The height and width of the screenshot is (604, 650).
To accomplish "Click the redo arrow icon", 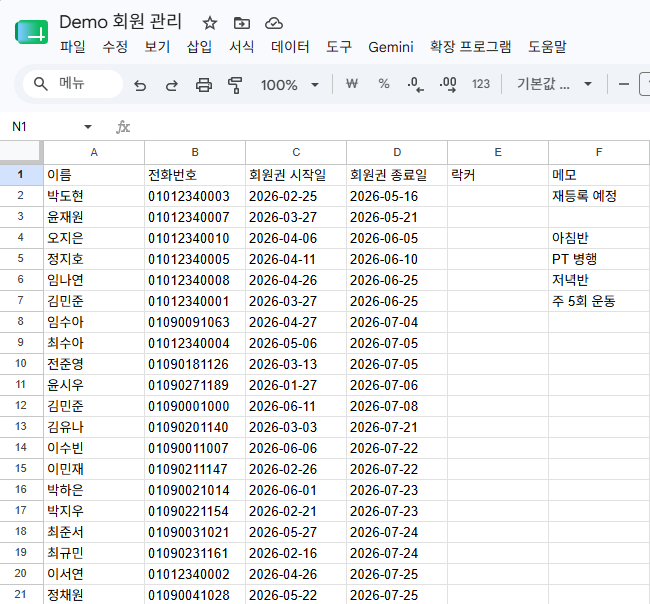I will (x=172, y=85).
